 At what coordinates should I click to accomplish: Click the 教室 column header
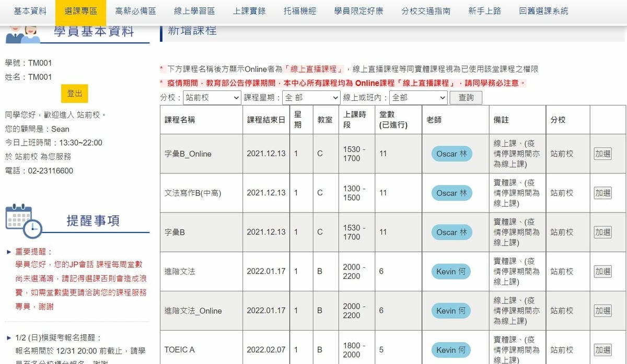tap(325, 120)
